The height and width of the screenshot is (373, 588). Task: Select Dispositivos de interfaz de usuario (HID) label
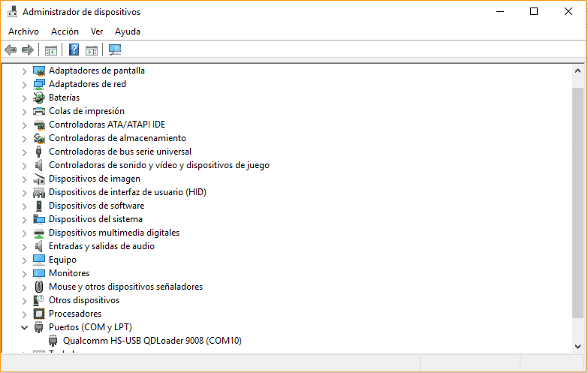coord(128,192)
